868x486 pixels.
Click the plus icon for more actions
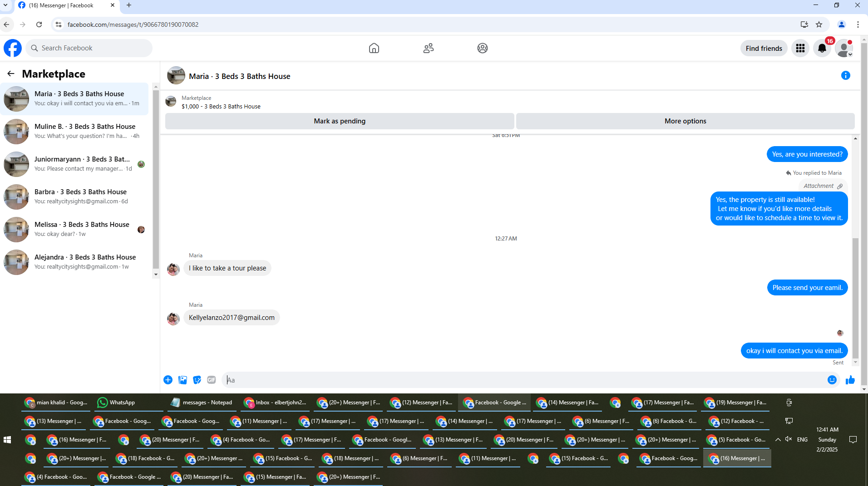click(168, 380)
